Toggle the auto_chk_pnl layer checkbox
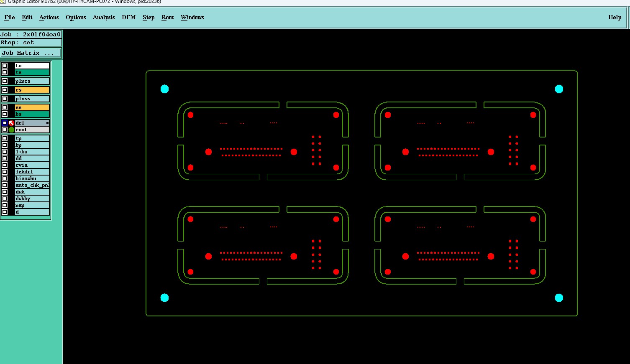 click(5, 185)
